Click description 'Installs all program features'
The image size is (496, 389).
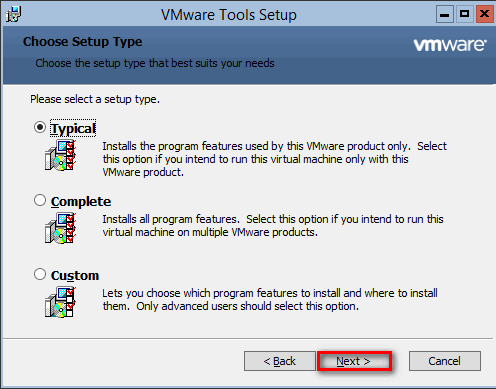coord(273,226)
